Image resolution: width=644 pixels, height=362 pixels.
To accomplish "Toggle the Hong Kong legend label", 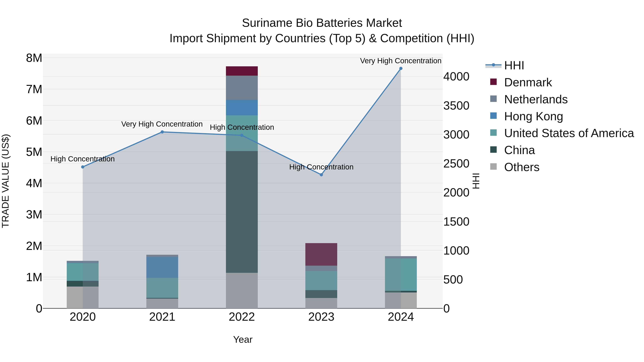I will (x=534, y=116).
